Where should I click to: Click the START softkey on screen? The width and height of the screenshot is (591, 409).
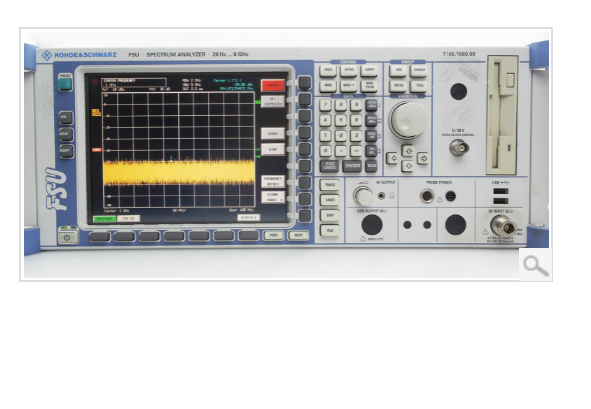[273, 133]
